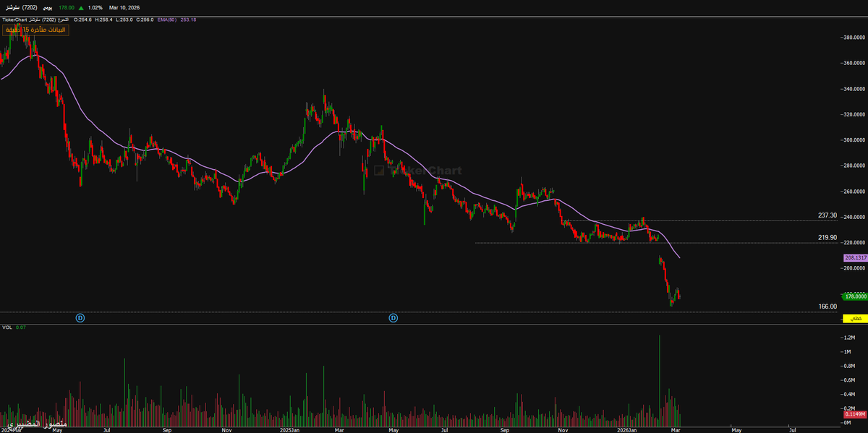Click the 300.0000 price axis label

[854, 140]
